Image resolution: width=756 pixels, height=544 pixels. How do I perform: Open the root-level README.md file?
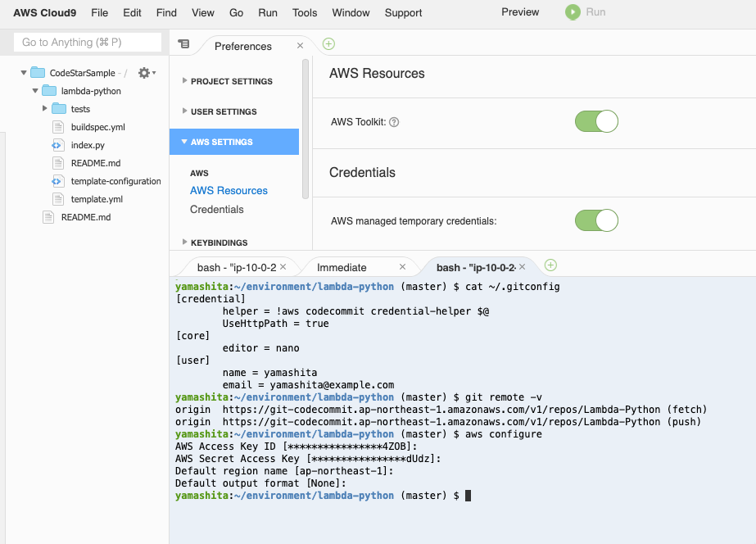tap(86, 217)
